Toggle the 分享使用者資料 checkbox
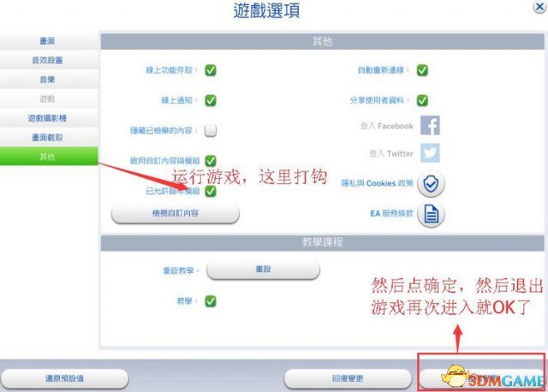The width and height of the screenshot is (548, 392). pyautogui.click(x=422, y=100)
